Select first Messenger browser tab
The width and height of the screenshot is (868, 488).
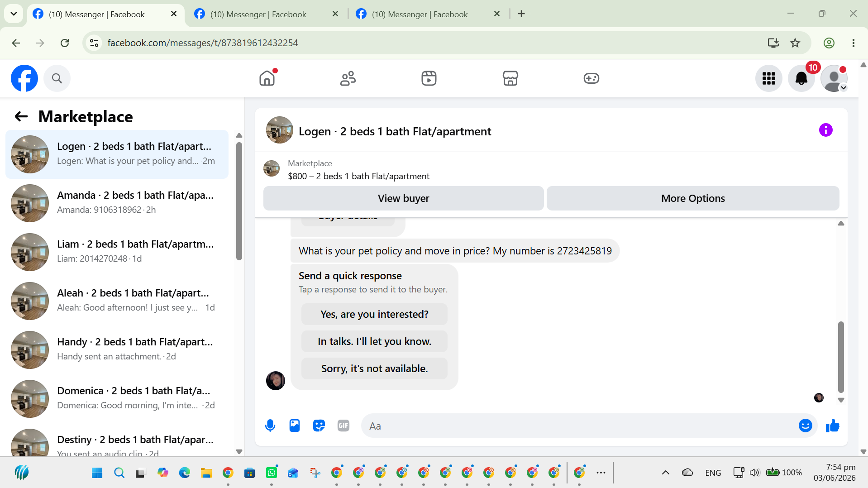(x=106, y=14)
